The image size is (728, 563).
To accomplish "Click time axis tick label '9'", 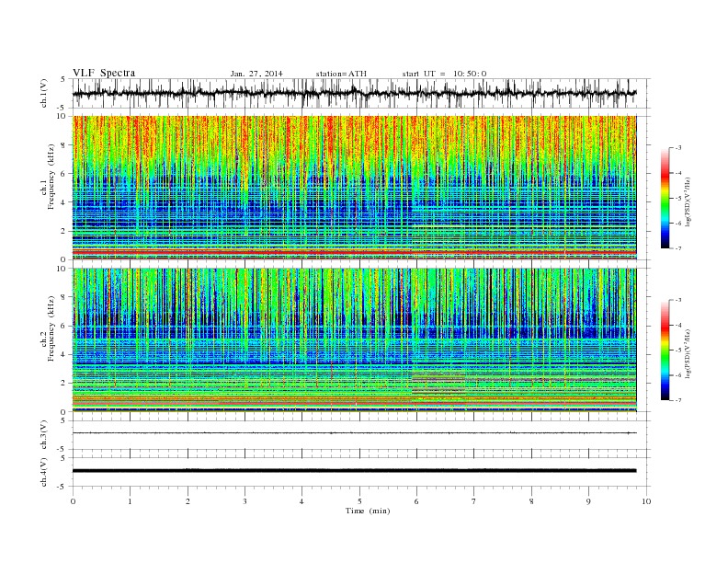I will click(x=588, y=501).
